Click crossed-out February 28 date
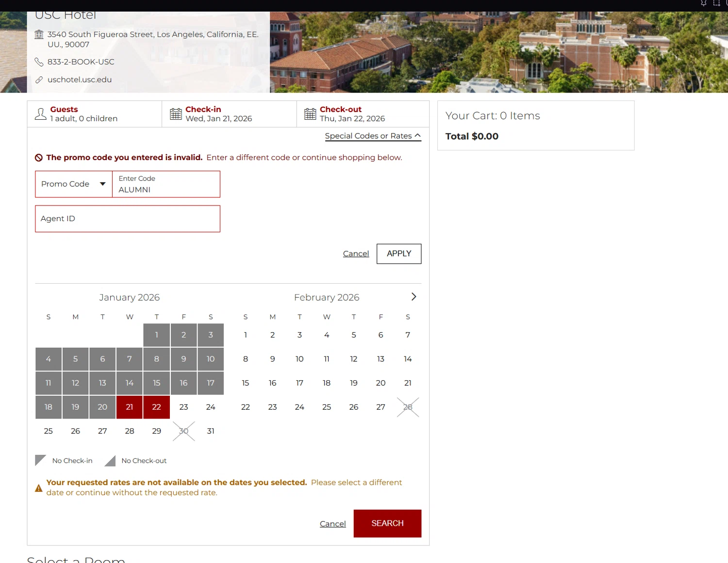This screenshot has height=563, width=728. [408, 407]
